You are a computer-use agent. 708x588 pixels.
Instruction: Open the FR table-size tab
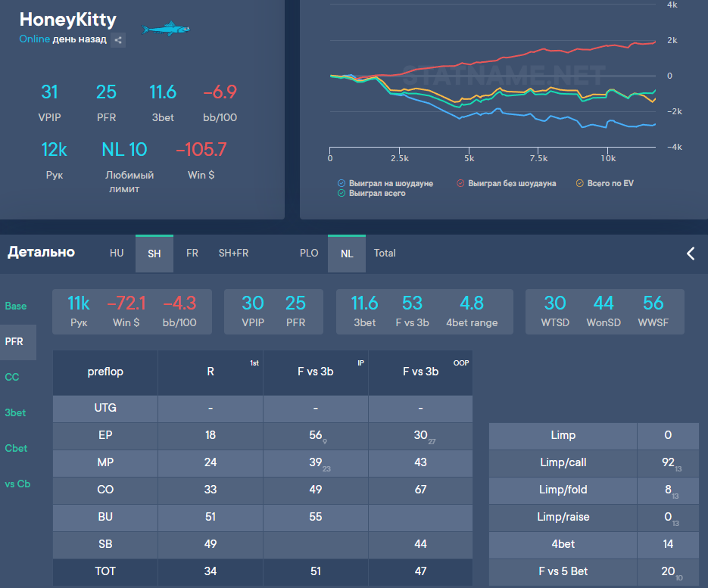(x=192, y=254)
